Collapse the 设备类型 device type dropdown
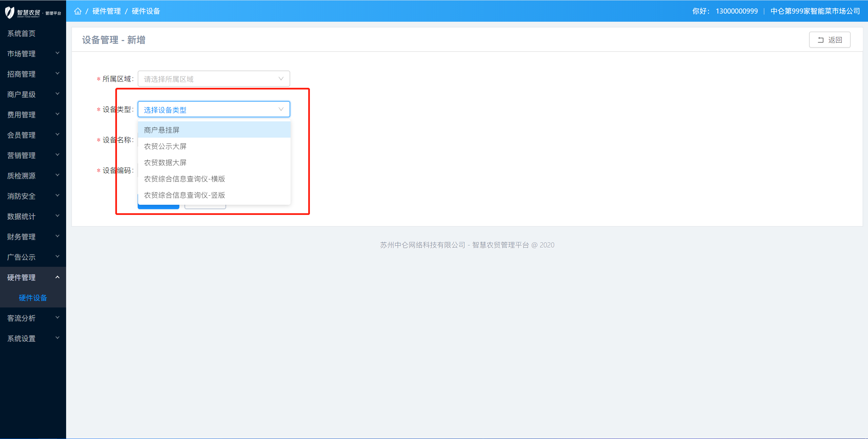The image size is (868, 439). coord(281,109)
